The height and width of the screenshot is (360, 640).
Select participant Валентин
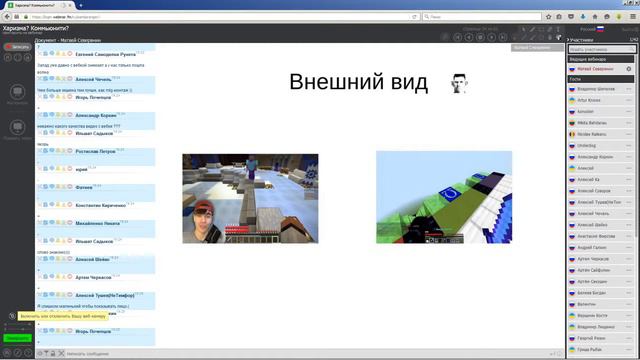601,304
